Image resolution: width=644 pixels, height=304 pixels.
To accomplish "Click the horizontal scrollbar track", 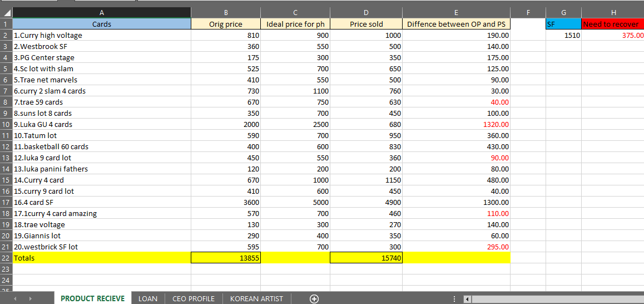I will 557,298.
